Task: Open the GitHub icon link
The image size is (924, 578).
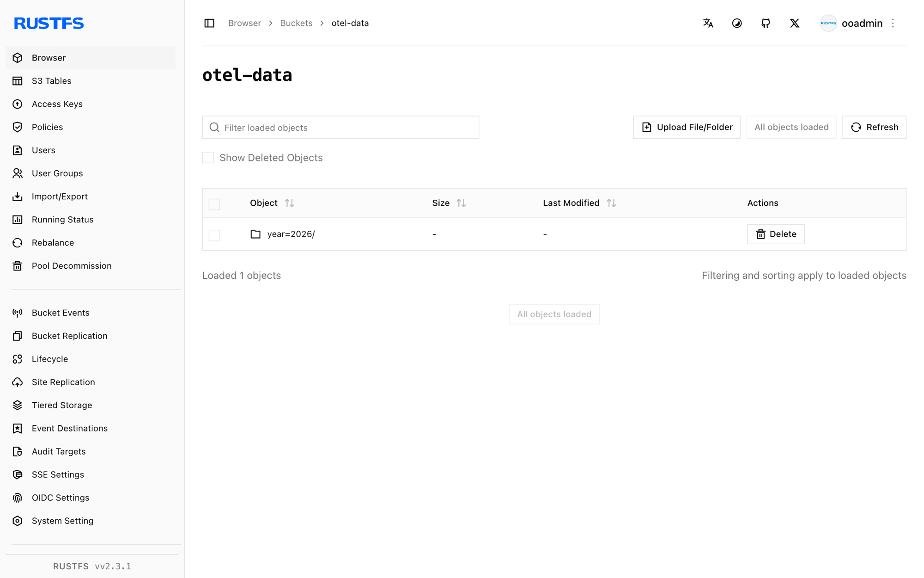Action: coord(766,23)
